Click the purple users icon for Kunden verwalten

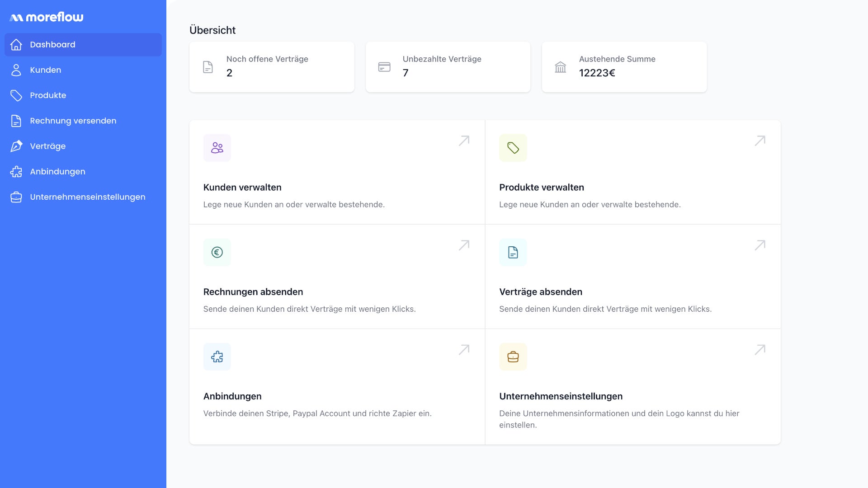click(217, 148)
